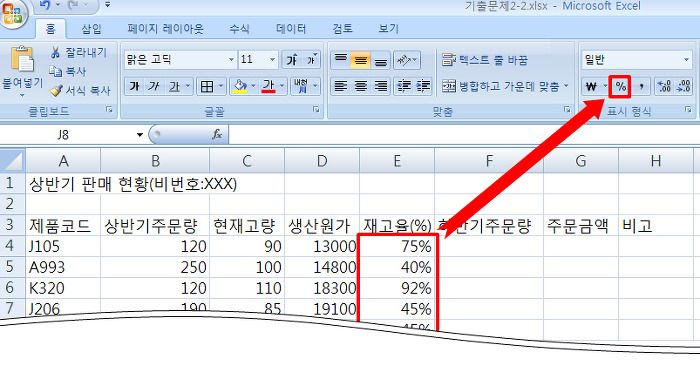Align text right

pos(380,86)
